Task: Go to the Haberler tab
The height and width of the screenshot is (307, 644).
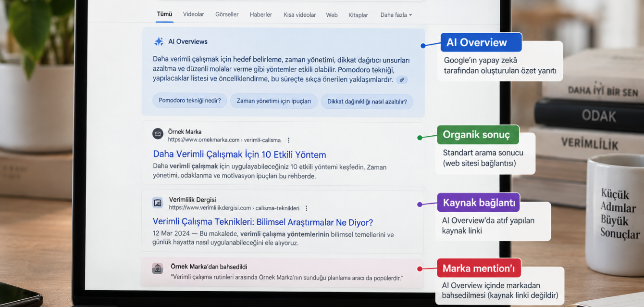Action: tap(261, 15)
